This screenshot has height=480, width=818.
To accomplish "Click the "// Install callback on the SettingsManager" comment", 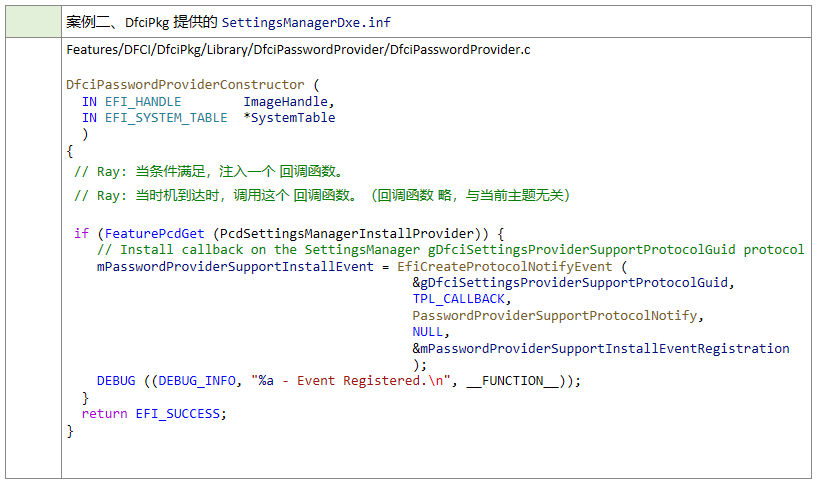I will pos(451,250).
